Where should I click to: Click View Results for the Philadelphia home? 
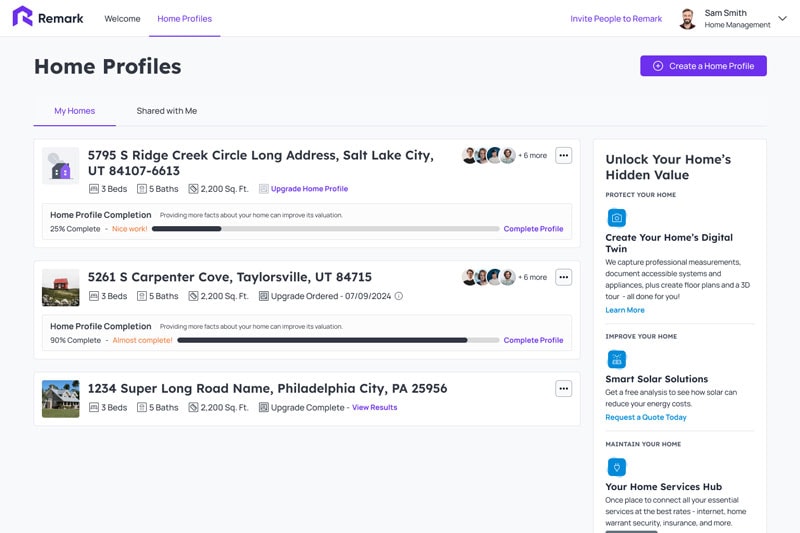tap(374, 408)
